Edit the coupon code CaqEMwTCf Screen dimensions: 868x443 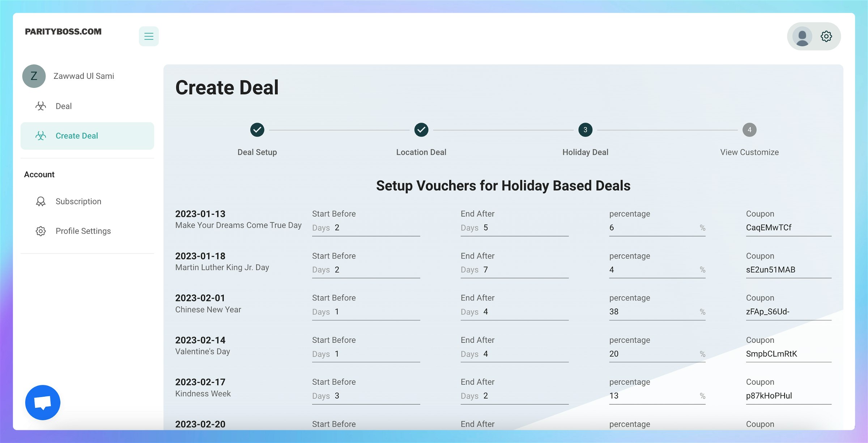pos(788,228)
